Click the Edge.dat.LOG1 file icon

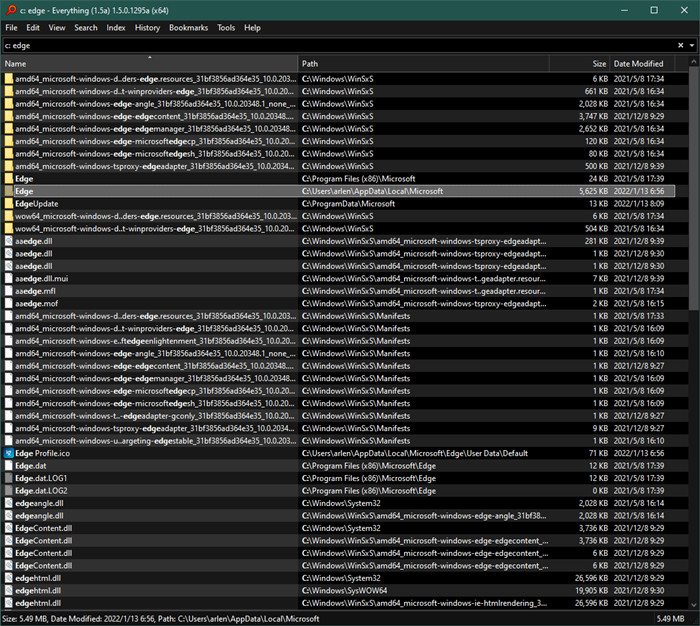[x=9, y=478]
